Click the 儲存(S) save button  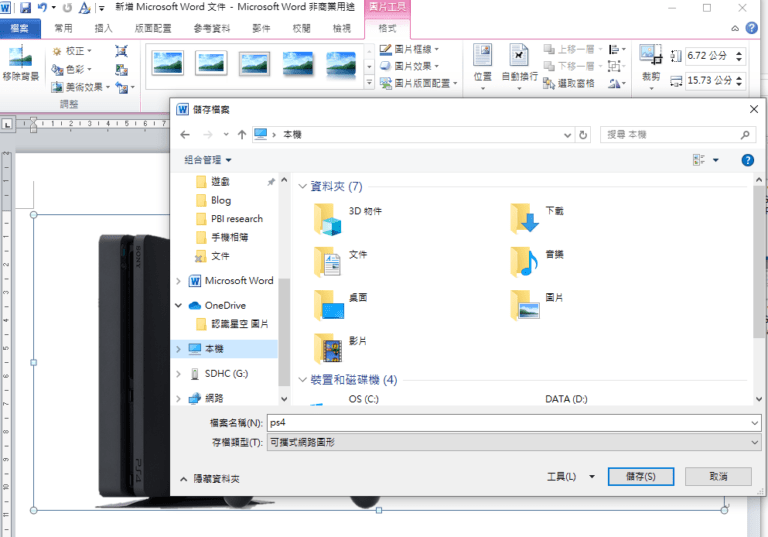point(641,476)
